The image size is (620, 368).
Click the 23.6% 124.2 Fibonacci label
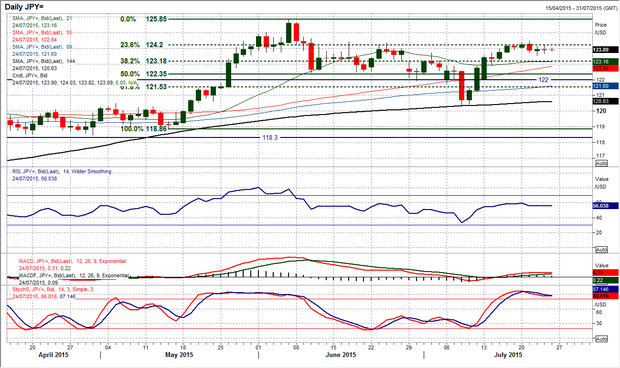pos(141,45)
